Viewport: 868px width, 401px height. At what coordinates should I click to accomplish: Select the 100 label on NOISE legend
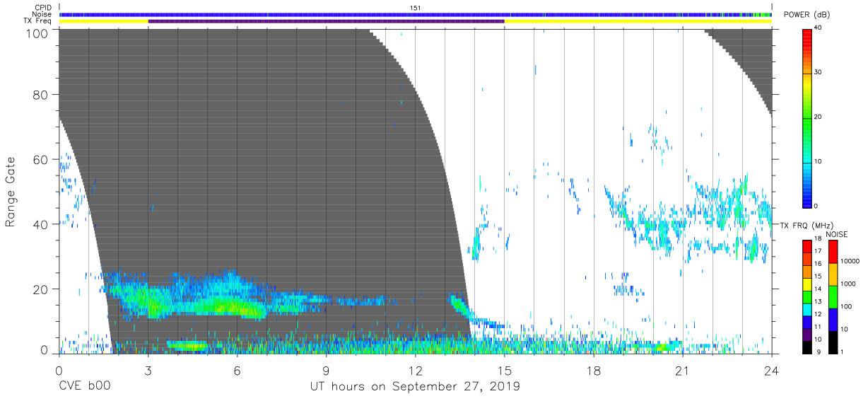845,306
